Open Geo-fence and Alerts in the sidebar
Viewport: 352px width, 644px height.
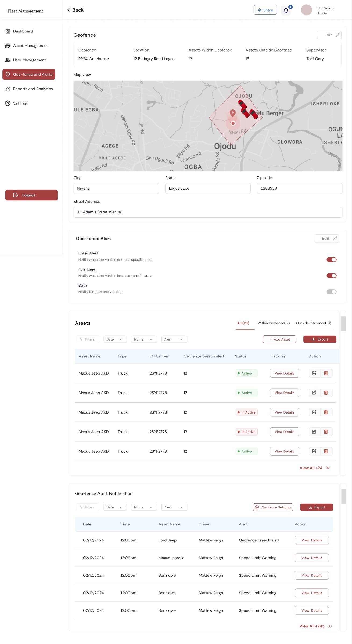click(29, 74)
